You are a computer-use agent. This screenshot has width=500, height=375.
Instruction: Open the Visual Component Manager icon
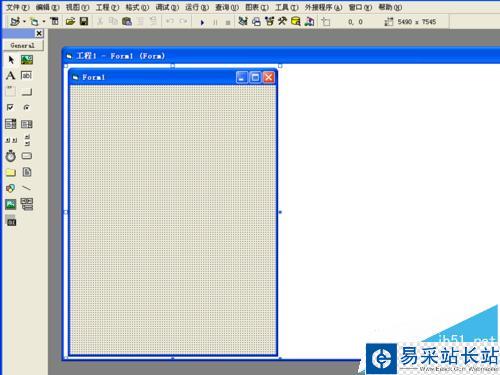coord(310,22)
